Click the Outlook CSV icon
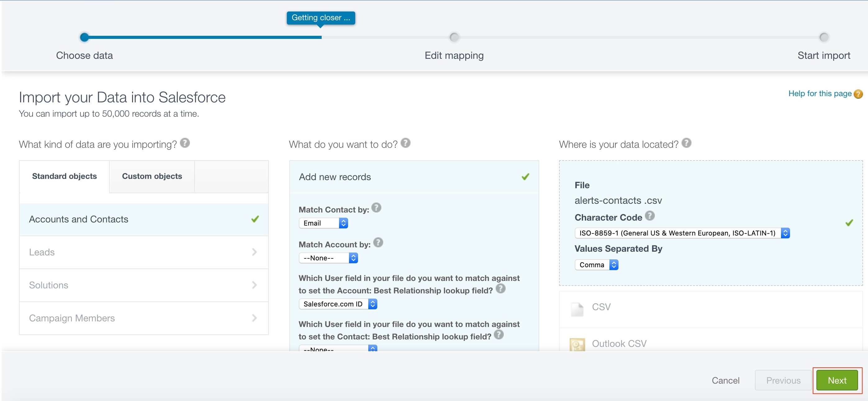Image resolution: width=868 pixels, height=401 pixels. (577, 344)
